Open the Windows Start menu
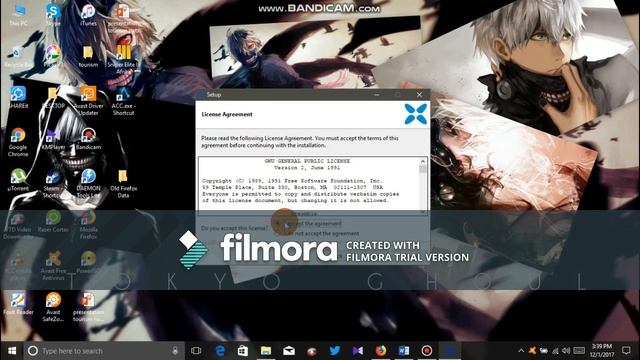 click(x=12, y=351)
